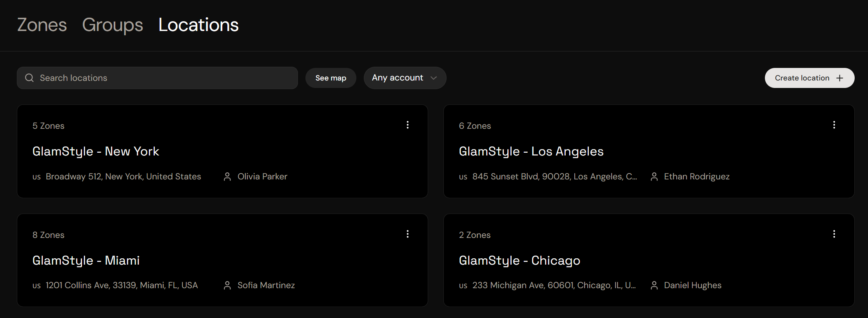Open the GlamStyle - Miami location title

(x=86, y=260)
